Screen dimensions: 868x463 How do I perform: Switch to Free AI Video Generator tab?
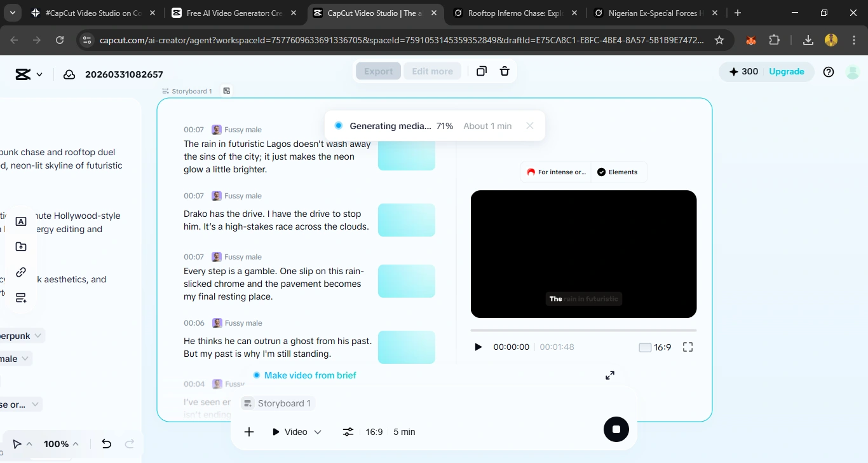[234, 13]
